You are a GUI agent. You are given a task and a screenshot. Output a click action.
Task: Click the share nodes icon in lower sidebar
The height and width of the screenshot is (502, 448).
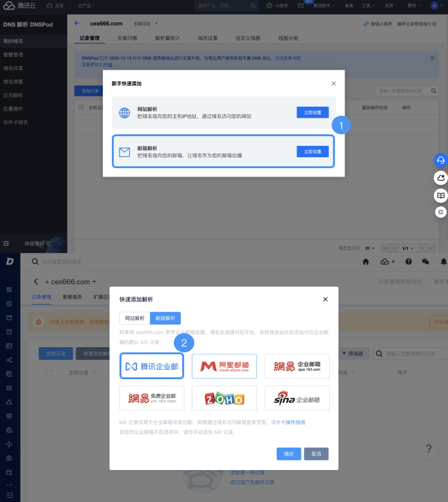10,360
